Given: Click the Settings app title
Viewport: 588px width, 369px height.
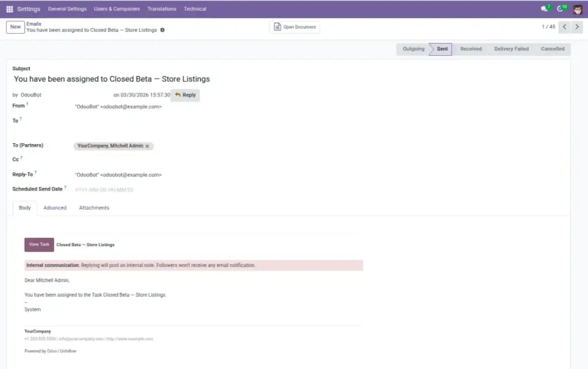Looking at the screenshot, I should 29,9.
